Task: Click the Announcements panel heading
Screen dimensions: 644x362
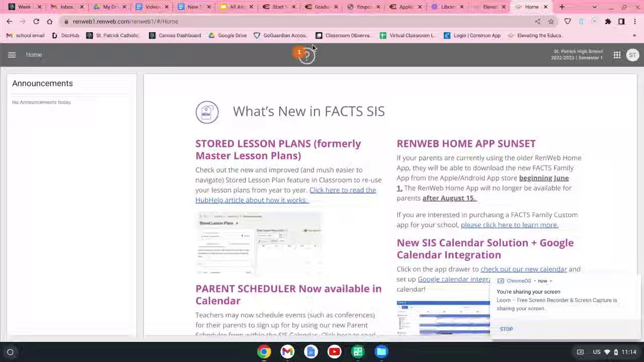Action: pos(42,83)
